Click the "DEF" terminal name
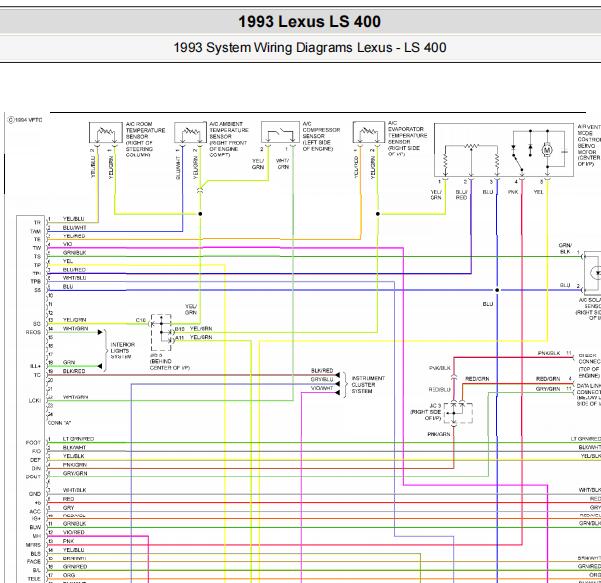This screenshot has width=601, height=583. click(35, 460)
